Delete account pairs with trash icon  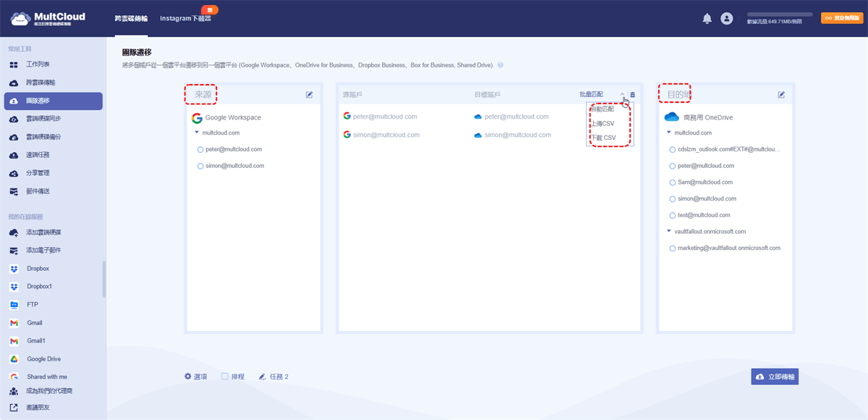coord(632,95)
